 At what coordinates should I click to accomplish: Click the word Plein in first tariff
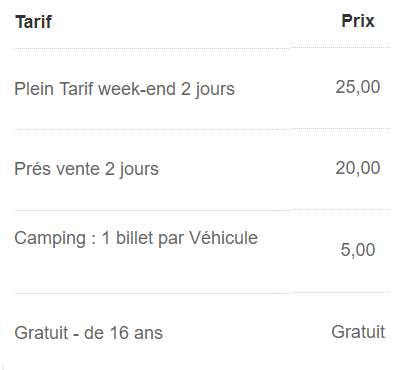pyautogui.click(x=34, y=89)
